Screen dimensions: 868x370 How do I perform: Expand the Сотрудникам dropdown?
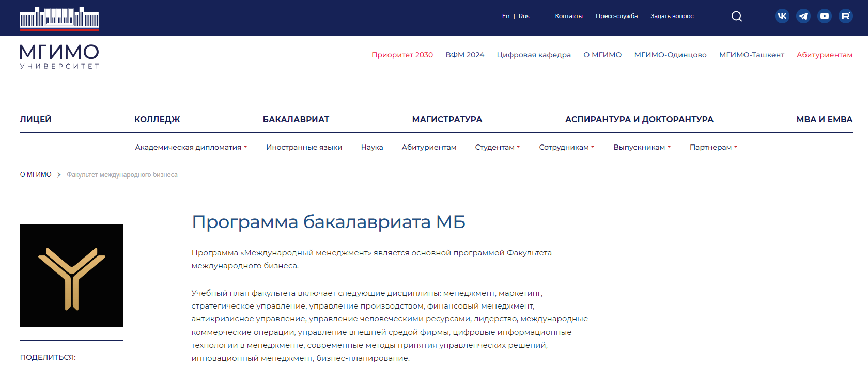pos(567,147)
